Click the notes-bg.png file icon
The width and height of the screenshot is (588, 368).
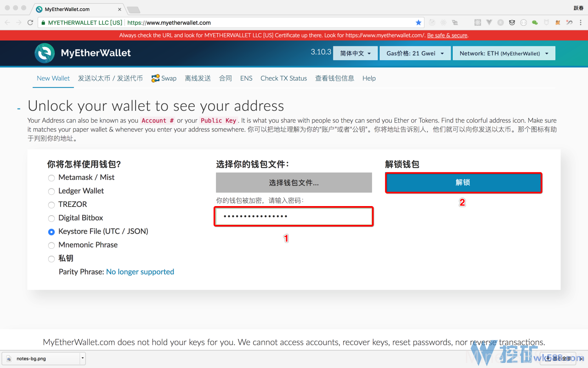click(9, 358)
